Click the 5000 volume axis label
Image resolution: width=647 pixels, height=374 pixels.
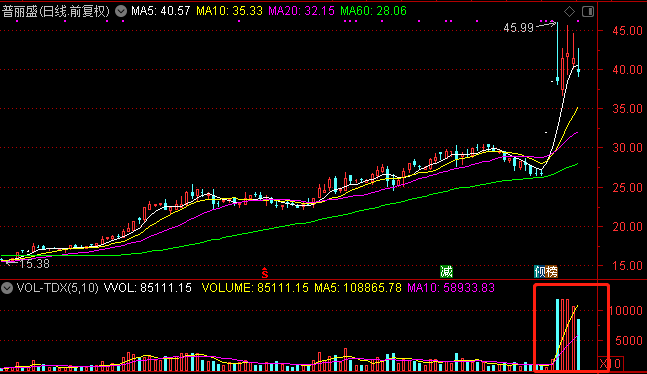tap(629, 341)
